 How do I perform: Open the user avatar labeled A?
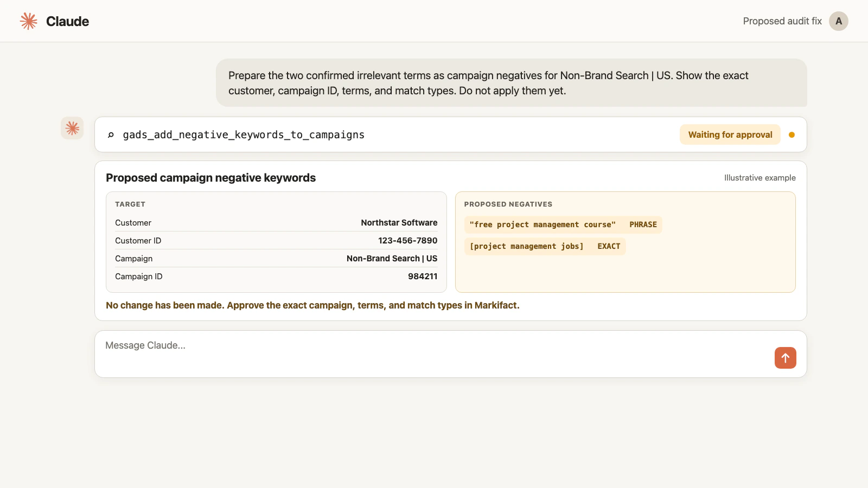click(x=839, y=21)
